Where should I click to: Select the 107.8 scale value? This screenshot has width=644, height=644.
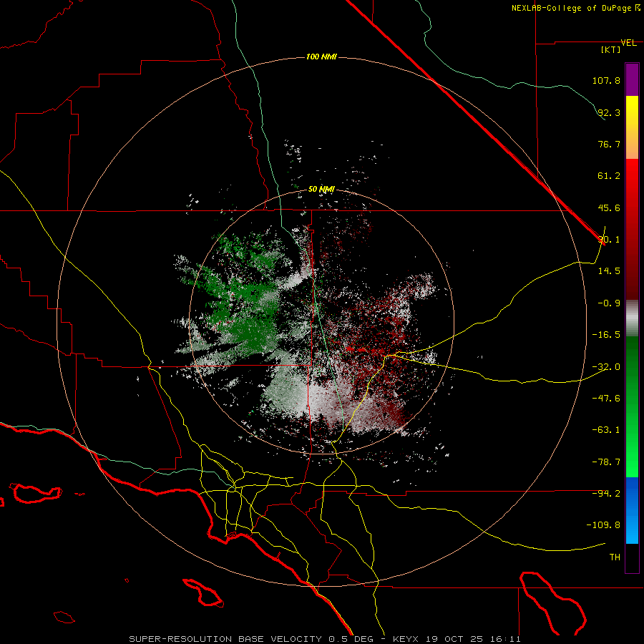pyautogui.click(x=606, y=80)
